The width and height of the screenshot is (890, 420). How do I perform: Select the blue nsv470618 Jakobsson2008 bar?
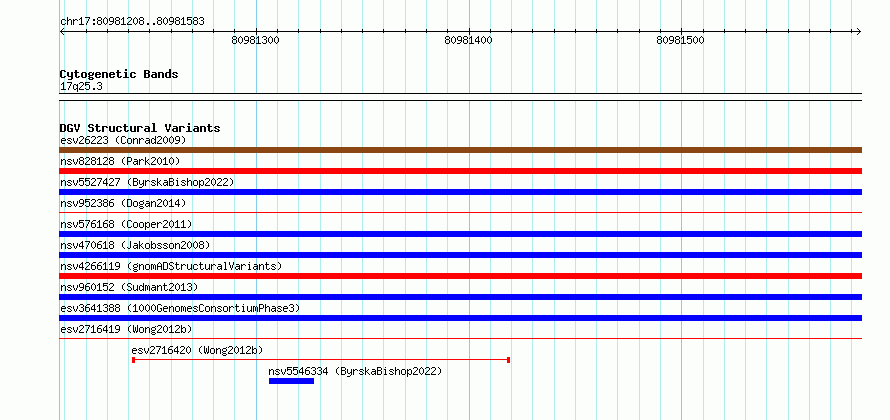click(x=460, y=255)
